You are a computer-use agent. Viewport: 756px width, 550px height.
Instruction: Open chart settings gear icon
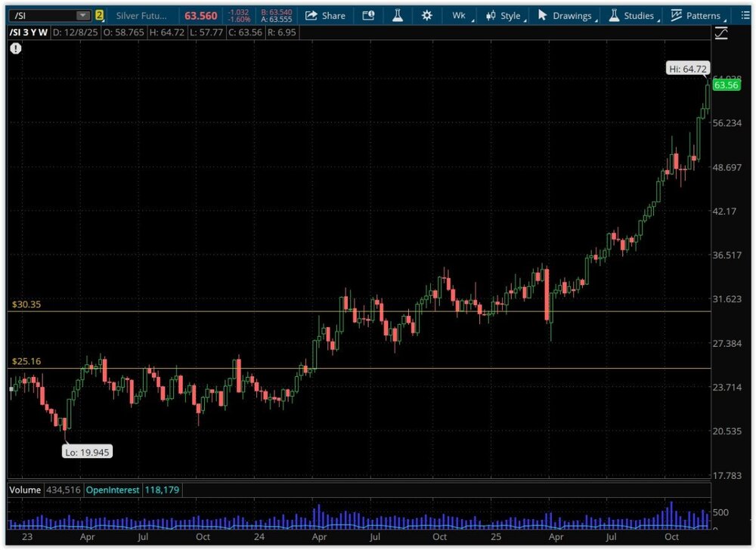[427, 16]
